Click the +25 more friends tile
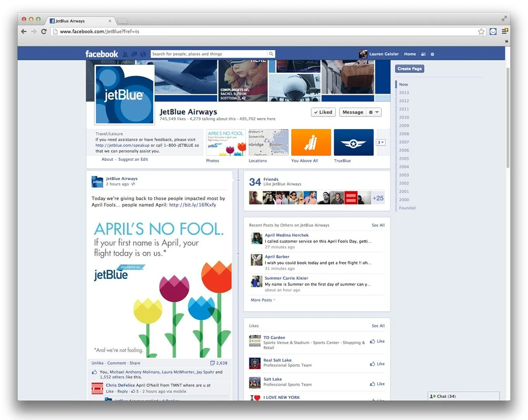The width and height of the screenshot is (528, 420). click(378, 198)
